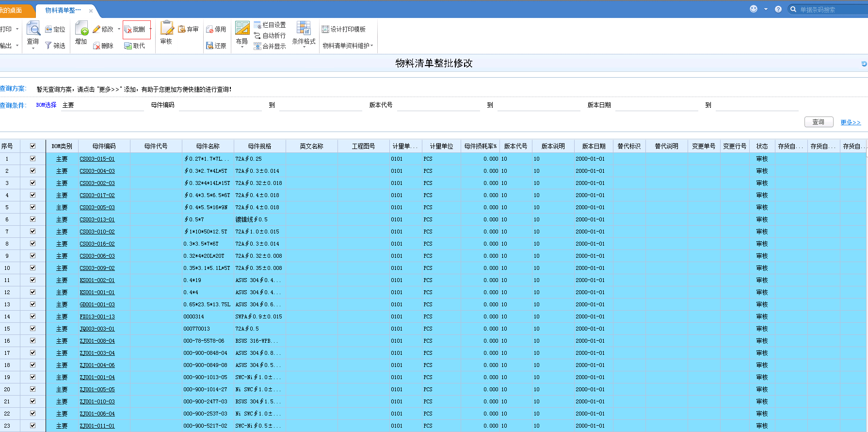Viewport: 868px width, 432px height.
Task: Select the 物料清单整批修改 tab
Action: click(63, 10)
